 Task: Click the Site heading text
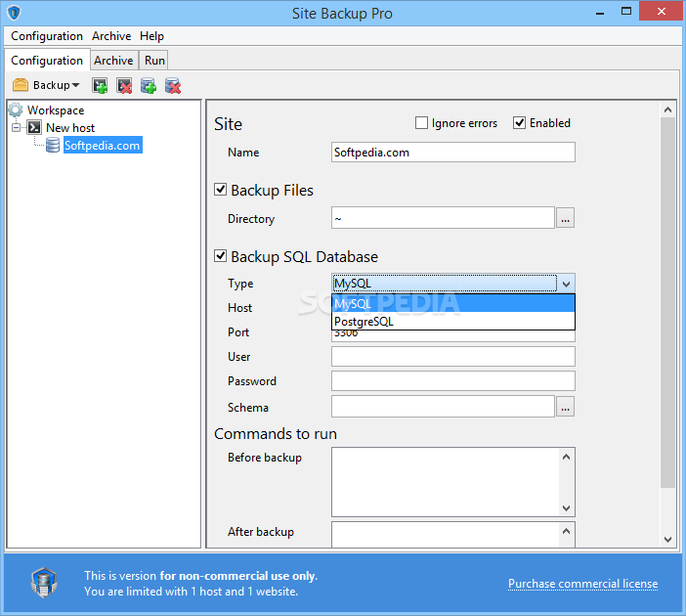click(x=228, y=124)
